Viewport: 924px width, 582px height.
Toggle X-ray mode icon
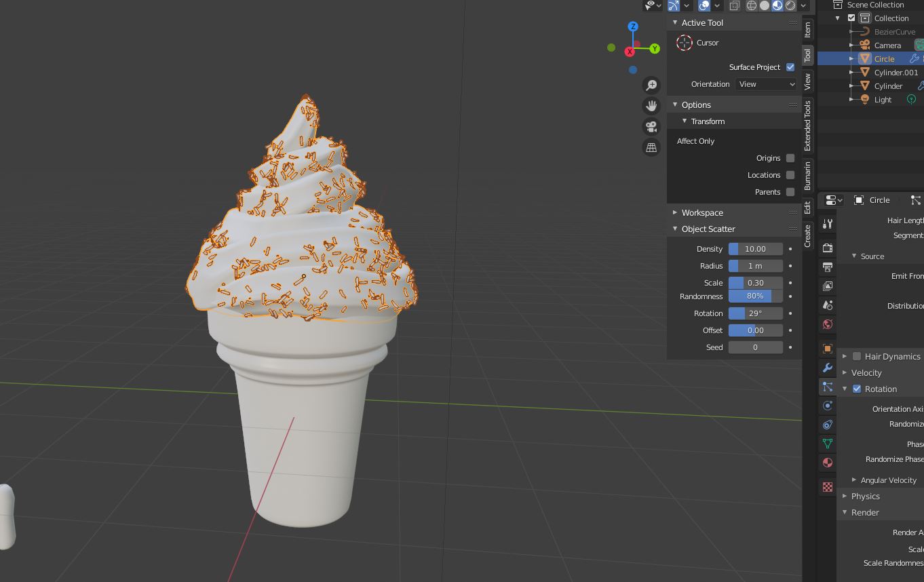coord(734,5)
